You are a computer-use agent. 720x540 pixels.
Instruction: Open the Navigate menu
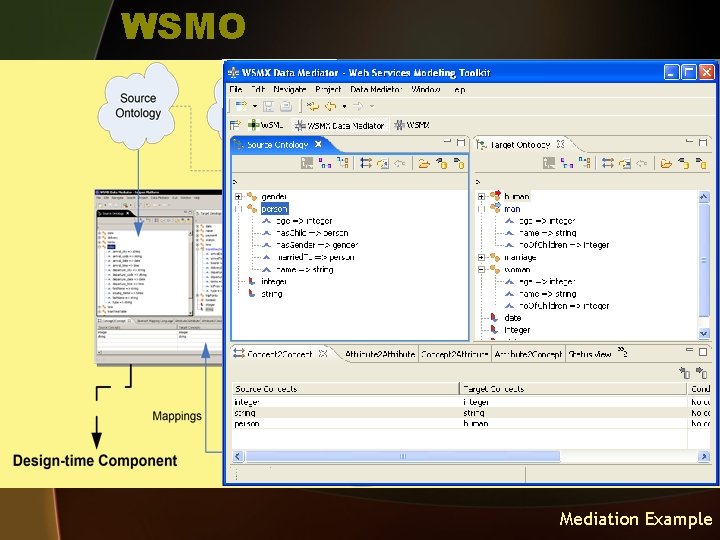point(290,89)
